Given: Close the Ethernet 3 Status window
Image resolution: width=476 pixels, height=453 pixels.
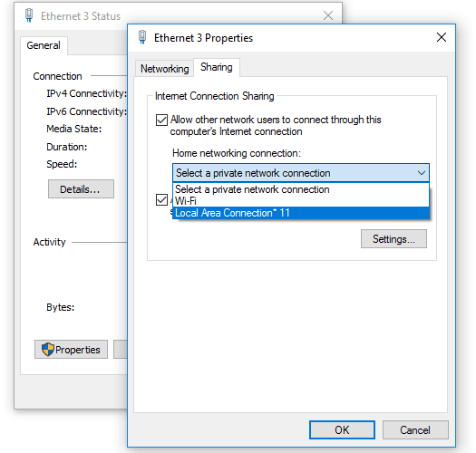Looking at the screenshot, I should click(x=328, y=15).
